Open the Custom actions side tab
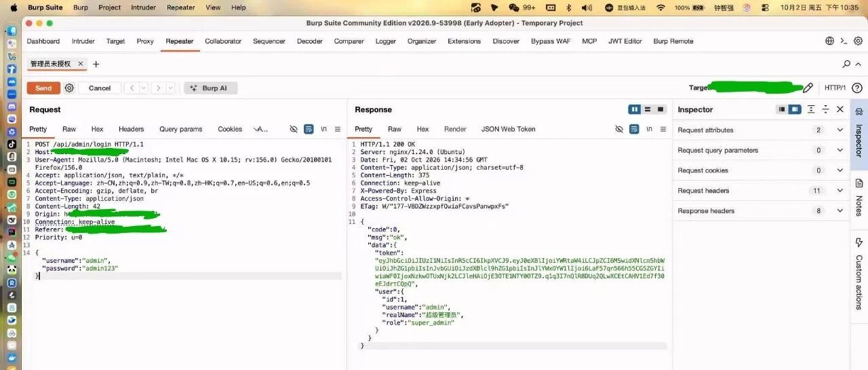 (859, 274)
